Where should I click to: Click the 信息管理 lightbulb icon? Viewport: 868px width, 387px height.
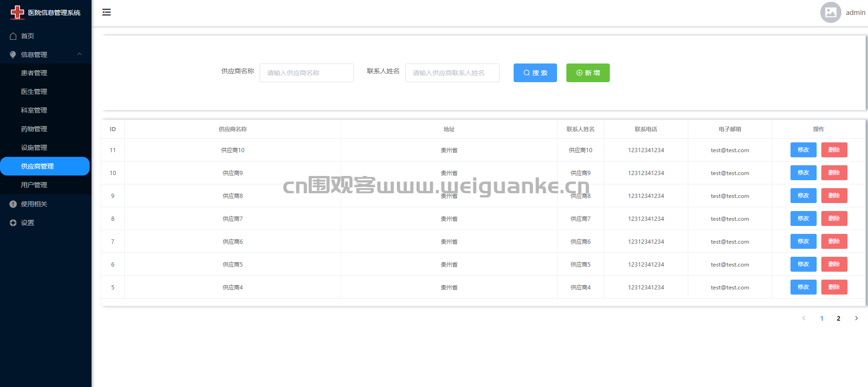(13, 55)
